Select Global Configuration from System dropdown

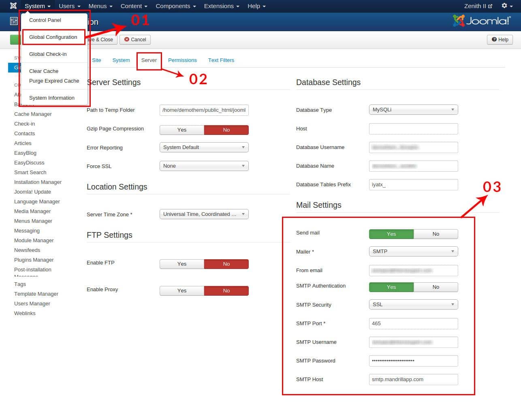(53, 37)
